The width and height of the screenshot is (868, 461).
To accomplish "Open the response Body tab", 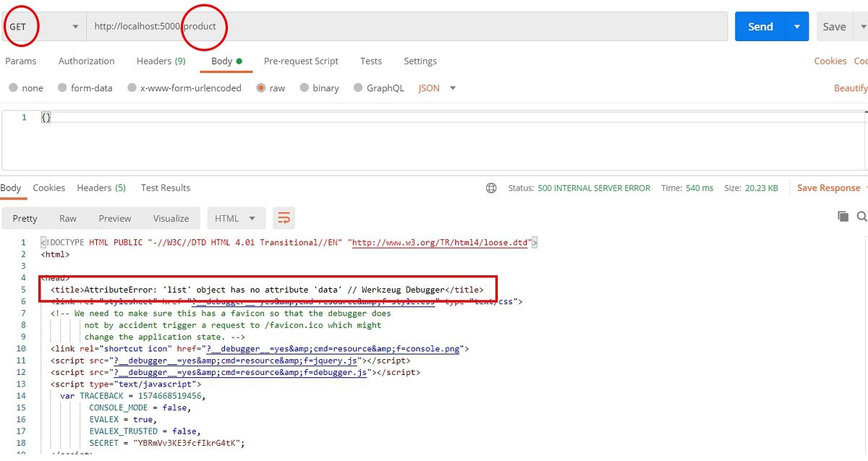I will click(x=11, y=188).
